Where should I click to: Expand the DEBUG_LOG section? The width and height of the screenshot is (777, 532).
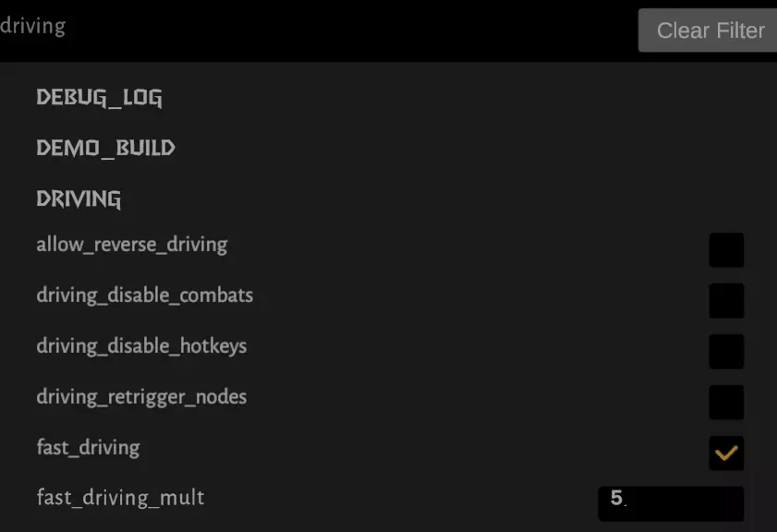99,97
